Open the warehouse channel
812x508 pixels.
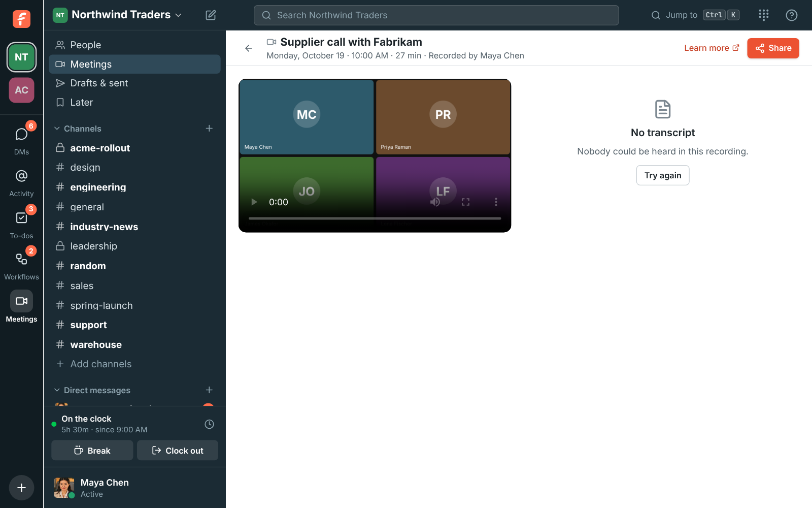134,344
